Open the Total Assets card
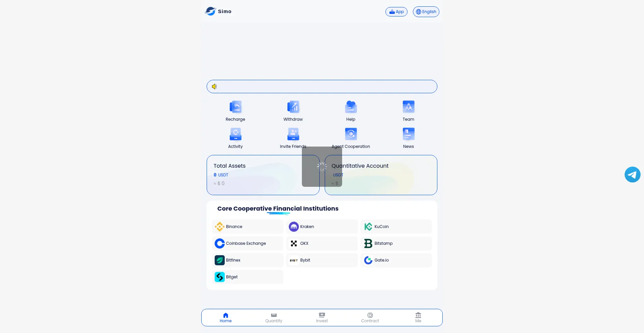 click(x=255, y=175)
